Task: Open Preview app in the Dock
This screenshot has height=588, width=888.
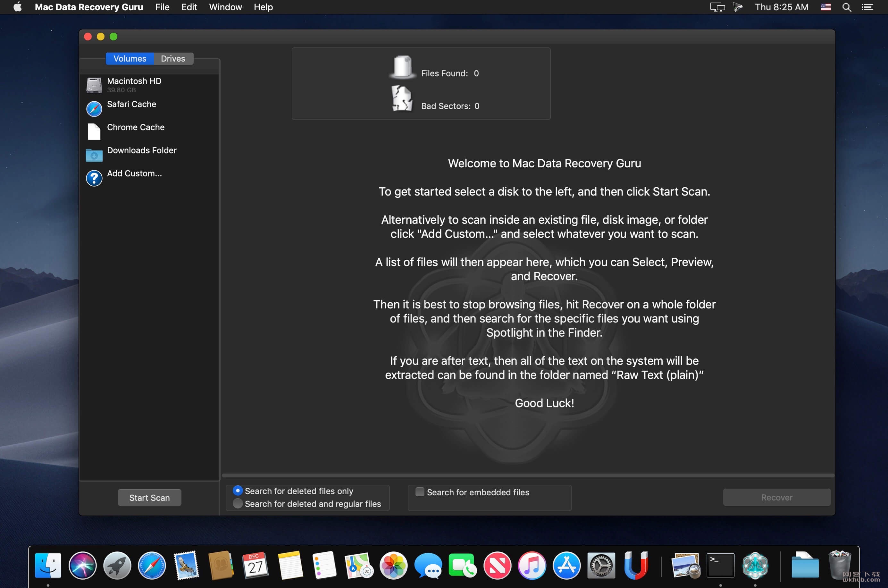Action: pyautogui.click(x=685, y=566)
